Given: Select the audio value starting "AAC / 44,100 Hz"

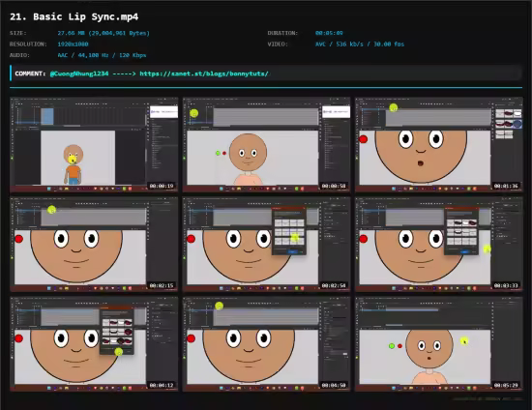Looking at the screenshot, I should point(102,55).
